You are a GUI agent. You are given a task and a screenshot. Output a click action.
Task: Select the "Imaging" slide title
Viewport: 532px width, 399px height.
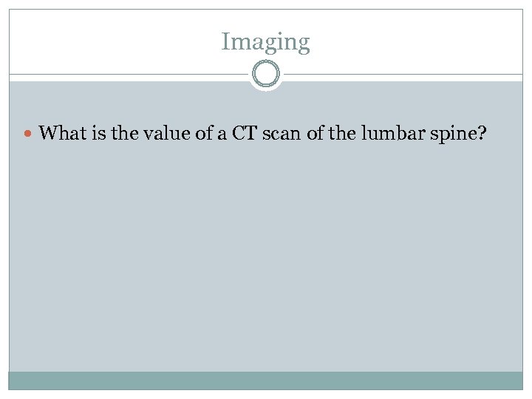pyautogui.click(x=265, y=42)
